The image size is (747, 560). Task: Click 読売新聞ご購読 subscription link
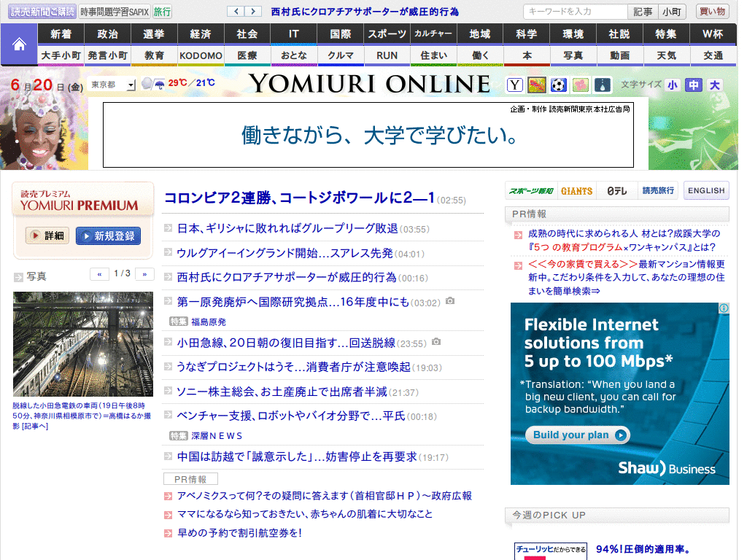tap(42, 12)
